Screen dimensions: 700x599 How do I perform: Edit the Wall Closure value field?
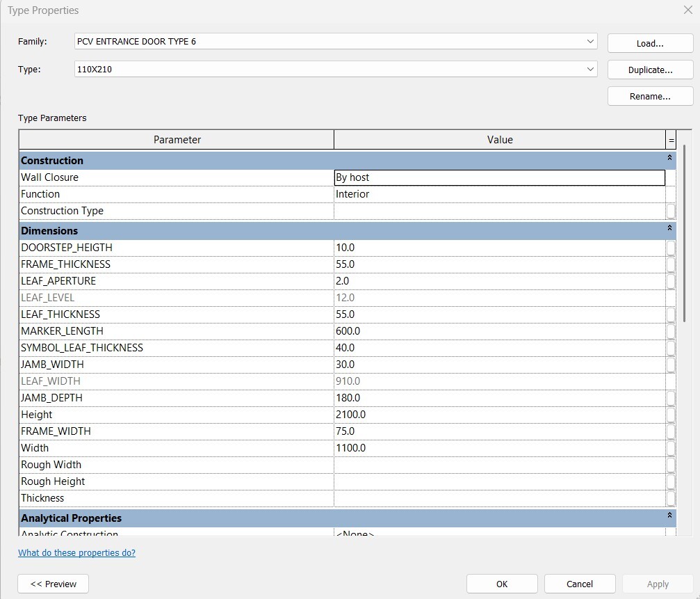tap(499, 177)
